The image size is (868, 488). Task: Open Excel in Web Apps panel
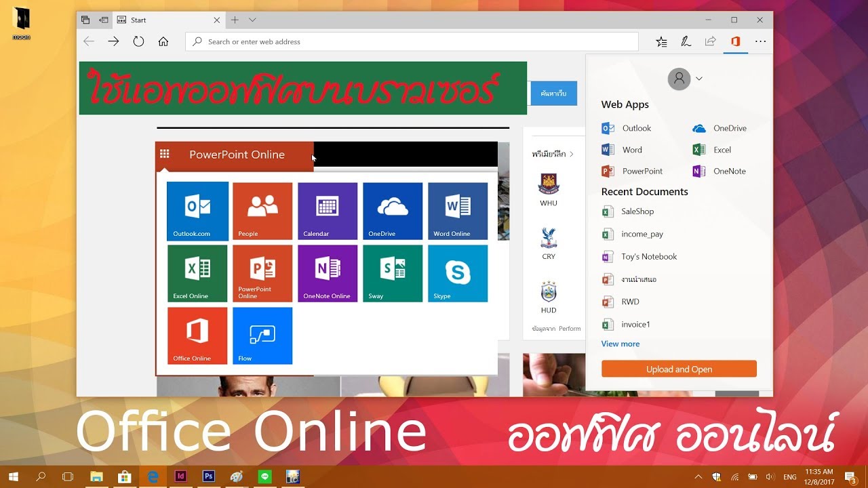point(712,150)
